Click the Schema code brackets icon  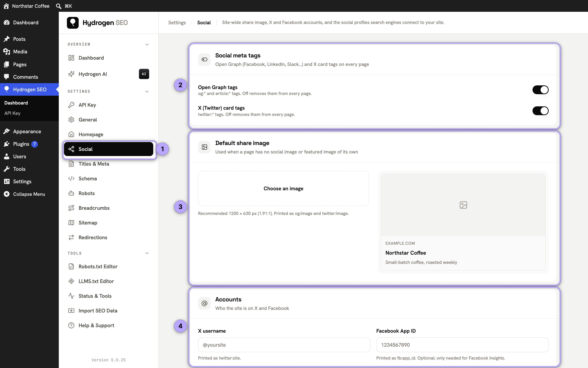click(71, 179)
